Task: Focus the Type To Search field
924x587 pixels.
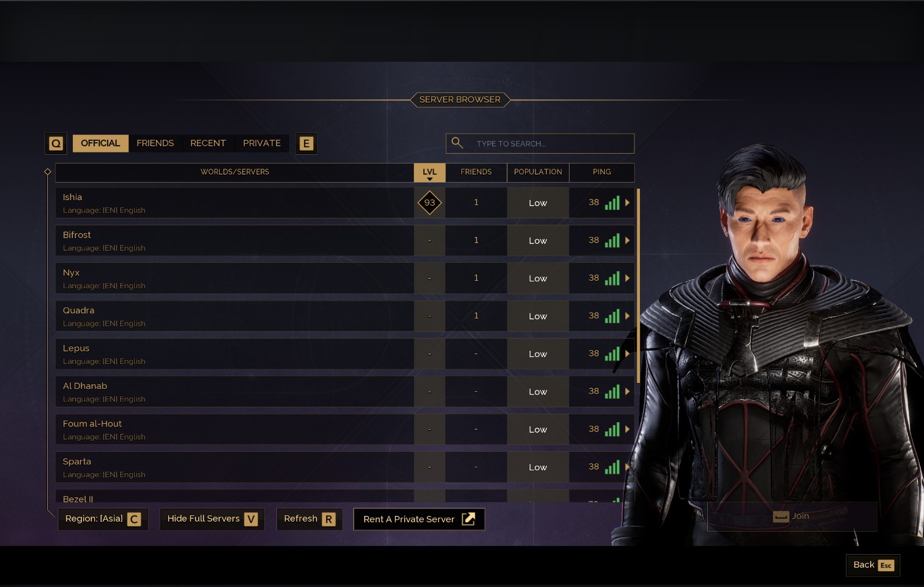Action: tap(540, 143)
